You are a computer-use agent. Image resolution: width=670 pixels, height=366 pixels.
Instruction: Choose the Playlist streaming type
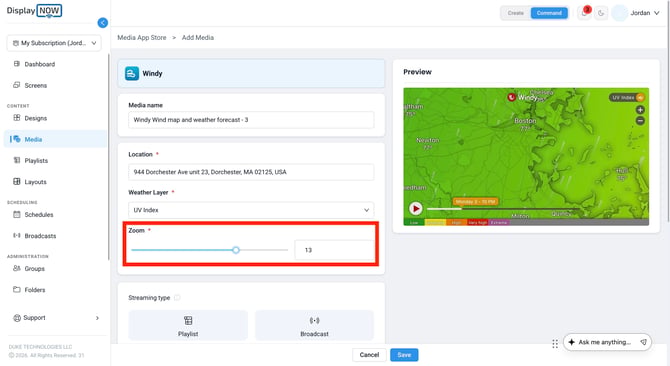tap(188, 325)
